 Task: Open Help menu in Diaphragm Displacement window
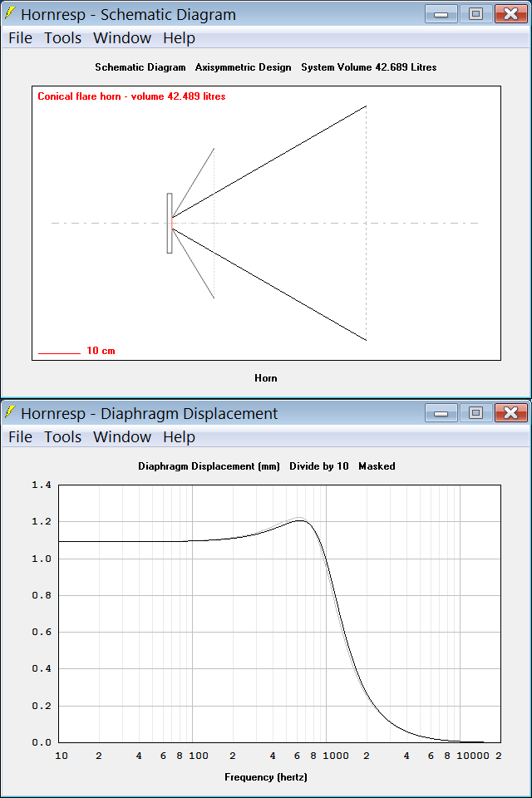click(180, 437)
